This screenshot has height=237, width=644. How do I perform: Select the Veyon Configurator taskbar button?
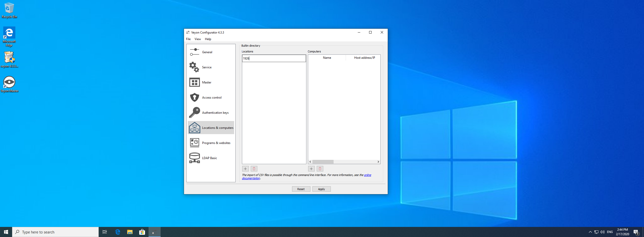click(155, 232)
